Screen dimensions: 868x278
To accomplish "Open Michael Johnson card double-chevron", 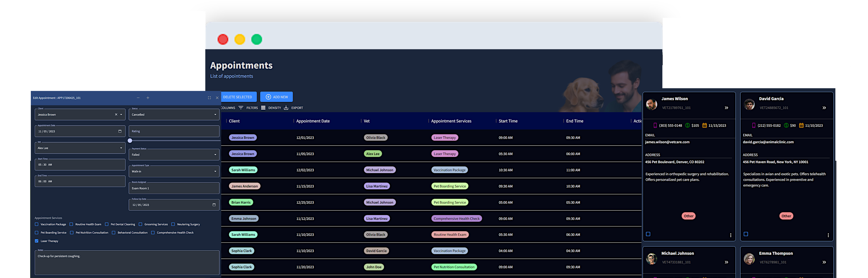I will point(727,262).
